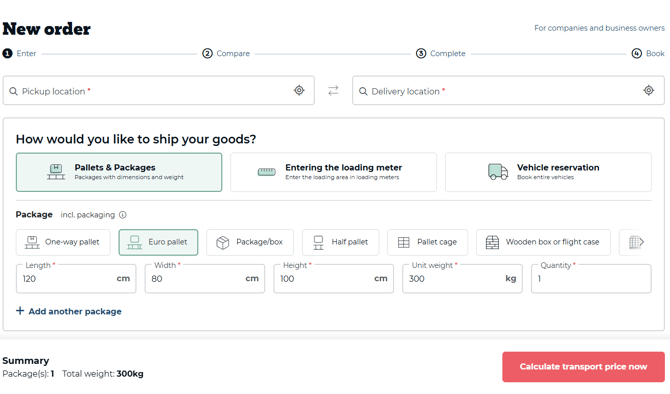This screenshot has width=670, height=394.
Task: Click the Quantity field showing 1
Action: [x=591, y=279]
